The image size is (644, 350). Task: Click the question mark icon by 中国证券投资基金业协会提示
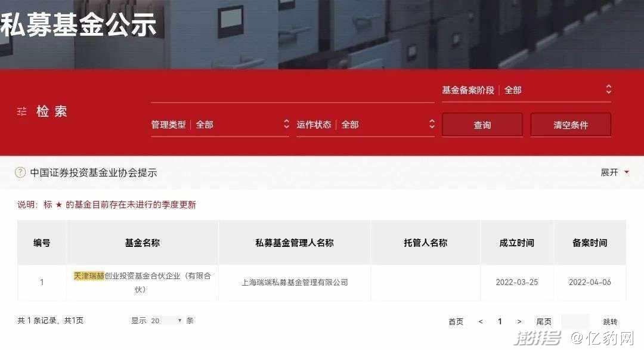[x=20, y=172]
